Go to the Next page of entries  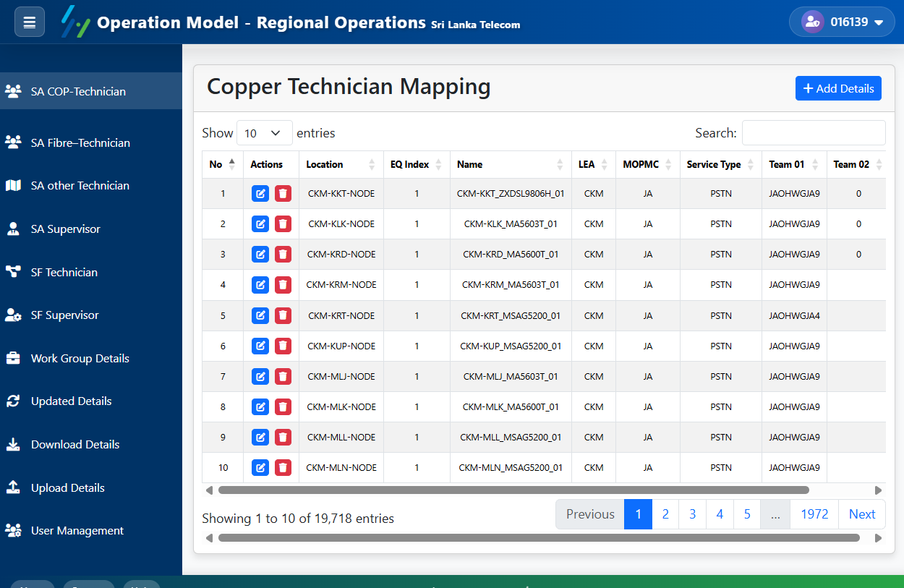(x=861, y=514)
